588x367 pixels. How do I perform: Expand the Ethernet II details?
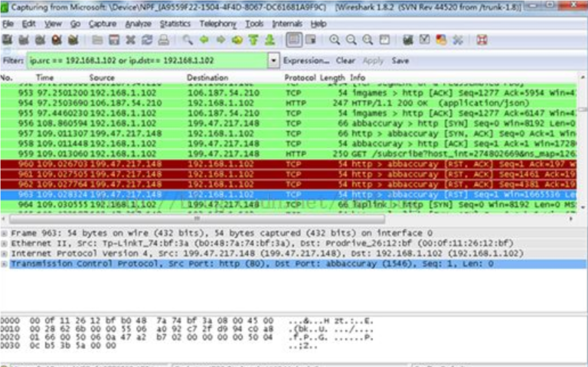[4, 243]
